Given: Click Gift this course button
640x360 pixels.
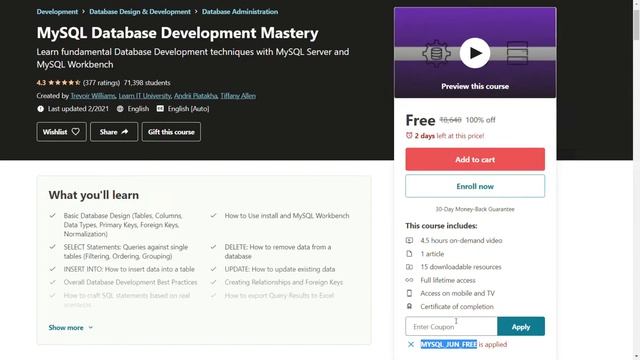Looking at the screenshot, I should (171, 132).
